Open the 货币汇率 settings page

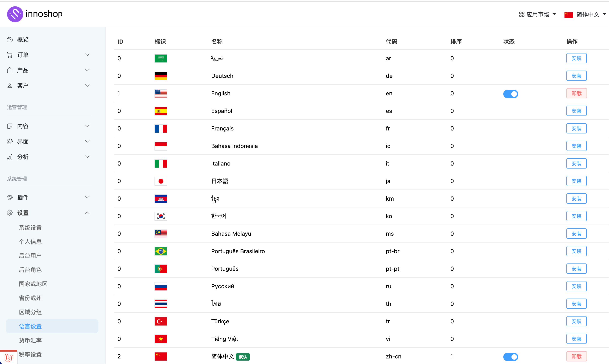coord(30,340)
